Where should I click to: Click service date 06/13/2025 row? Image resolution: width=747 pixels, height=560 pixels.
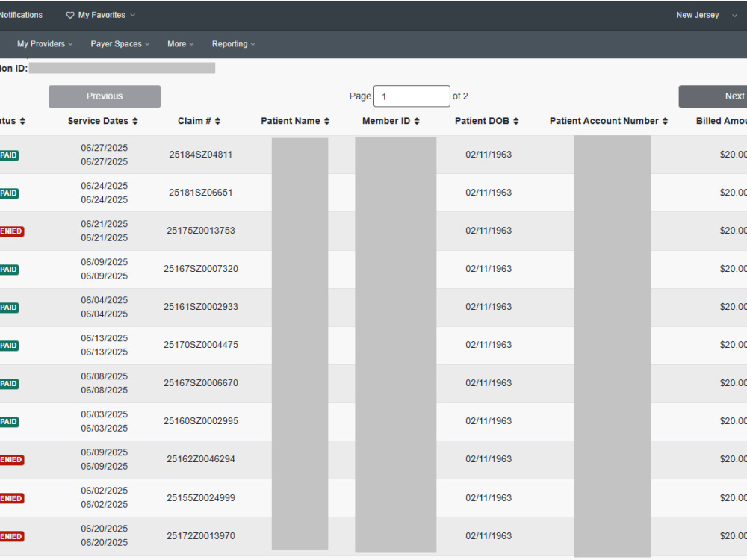105,345
